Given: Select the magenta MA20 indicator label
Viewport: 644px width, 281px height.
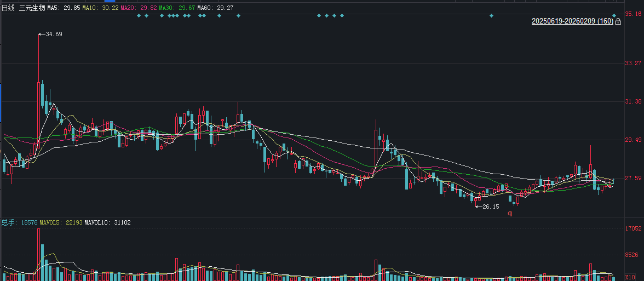Looking at the screenshot, I should click(139, 8).
